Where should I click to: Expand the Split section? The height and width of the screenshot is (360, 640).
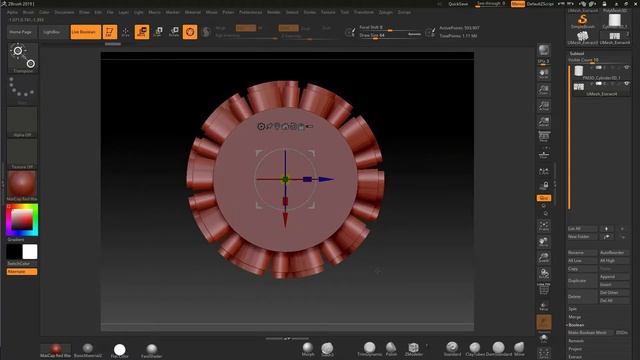point(573,309)
